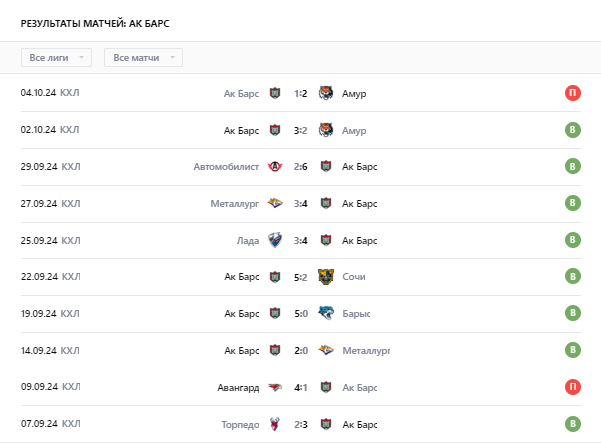Screen dimensions: 601x443
Task: Click the Amur tiger logo in the 04.10.24 match
Action: pyautogui.click(x=326, y=94)
